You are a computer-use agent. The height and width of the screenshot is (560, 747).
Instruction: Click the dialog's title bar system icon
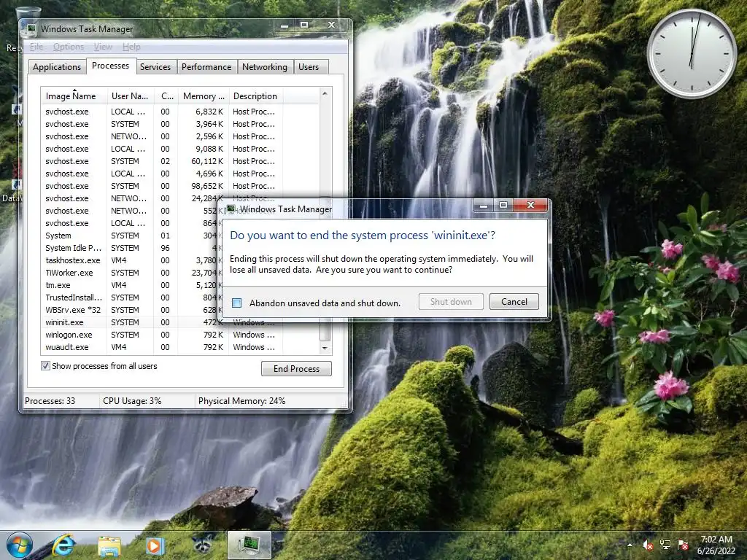pyautogui.click(x=231, y=209)
